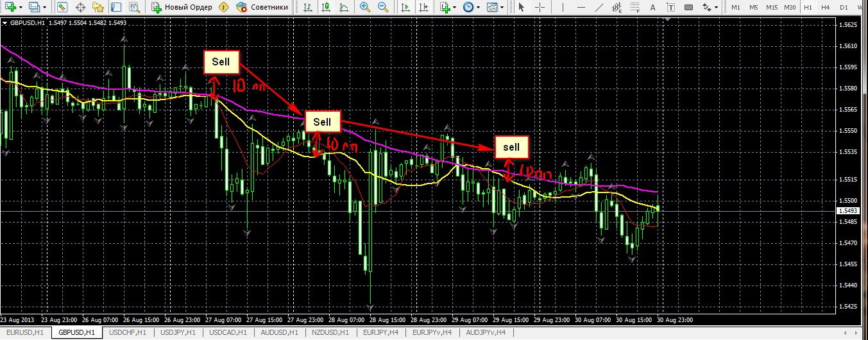This screenshot has height=340, width=868.
Task: Open the USDCAD,H1 chart tab
Action: tap(228, 332)
